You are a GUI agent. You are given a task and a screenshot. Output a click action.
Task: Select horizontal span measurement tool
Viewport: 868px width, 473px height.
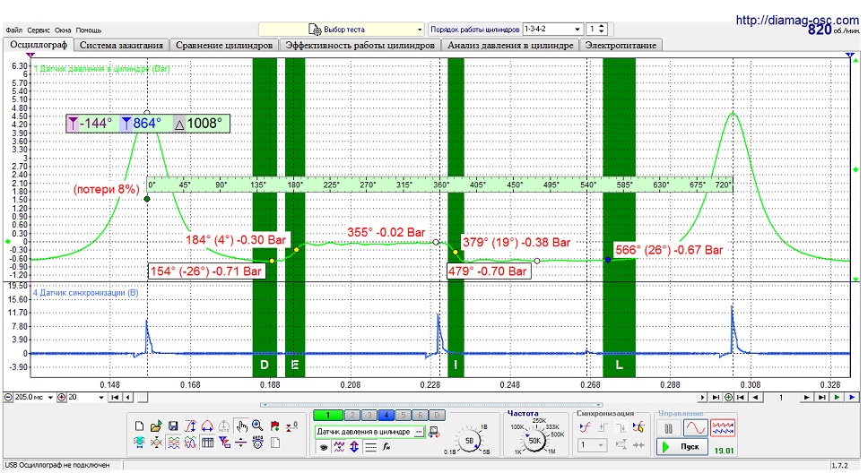(x=207, y=426)
